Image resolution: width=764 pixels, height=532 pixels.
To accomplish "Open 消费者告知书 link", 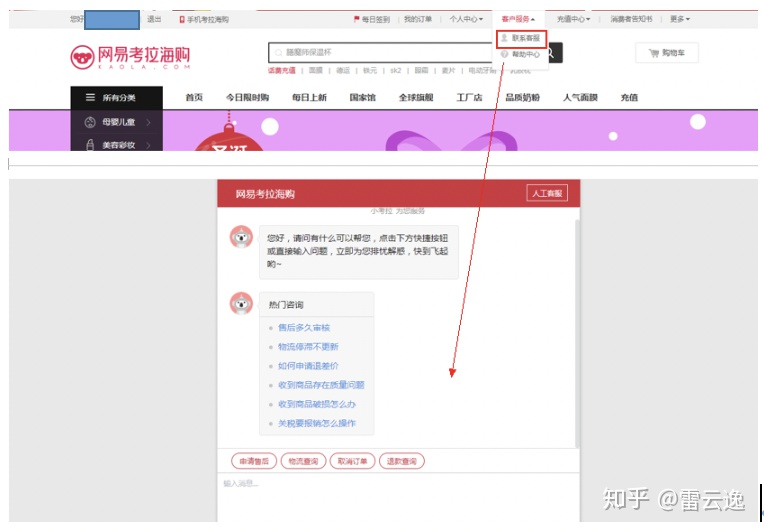I will (631, 19).
